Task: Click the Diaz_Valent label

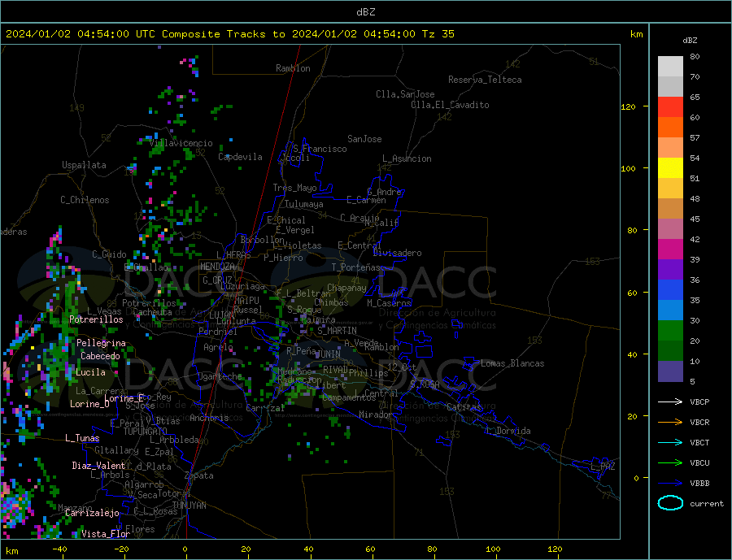Action: [x=98, y=466]
